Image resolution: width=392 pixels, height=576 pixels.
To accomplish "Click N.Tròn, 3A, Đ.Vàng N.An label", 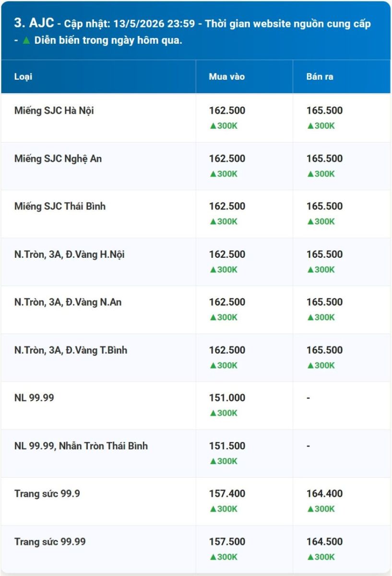I will click(68, 302).
